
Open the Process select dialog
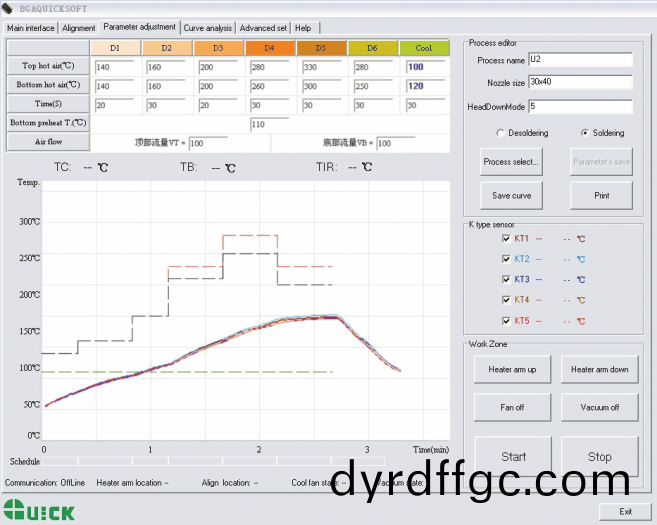click(x=511, y=161)
